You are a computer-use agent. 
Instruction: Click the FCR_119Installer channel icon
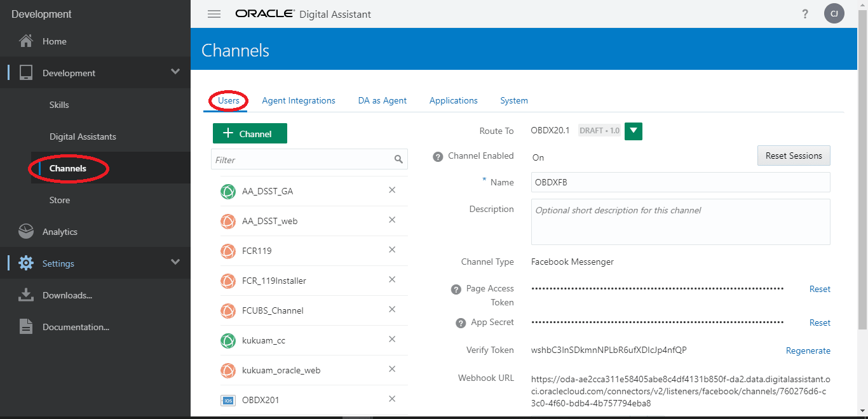pos(228,281)
